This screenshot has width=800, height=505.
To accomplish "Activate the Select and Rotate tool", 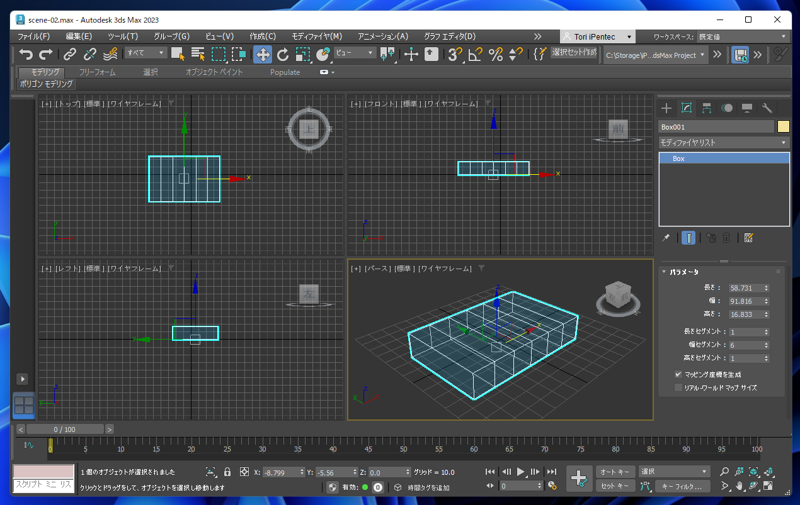I will pos(283,54).
